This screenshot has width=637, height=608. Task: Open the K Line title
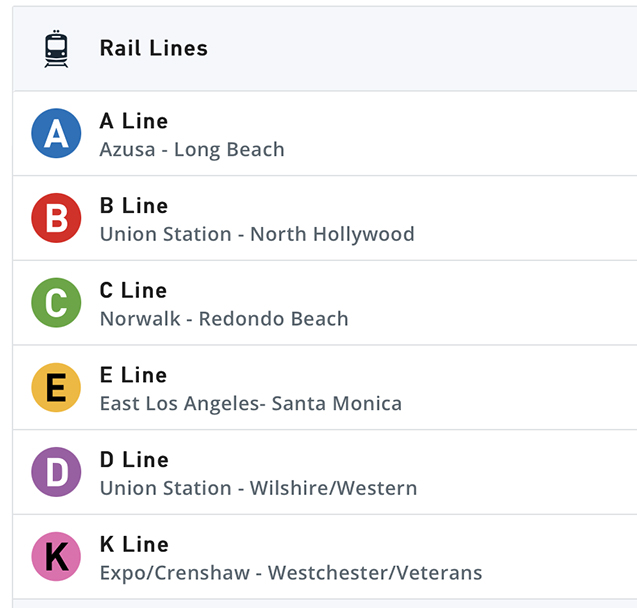[x=134, y=545]
